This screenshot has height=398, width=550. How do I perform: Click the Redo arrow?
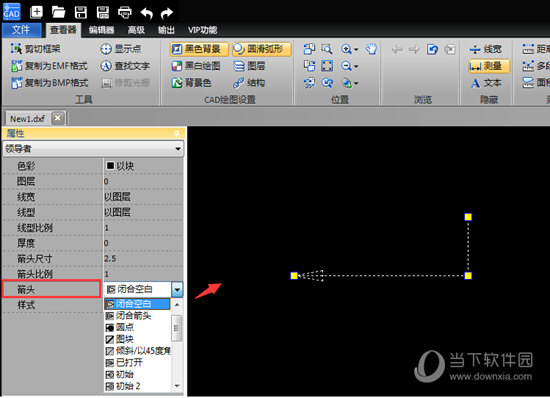(167, 13)
